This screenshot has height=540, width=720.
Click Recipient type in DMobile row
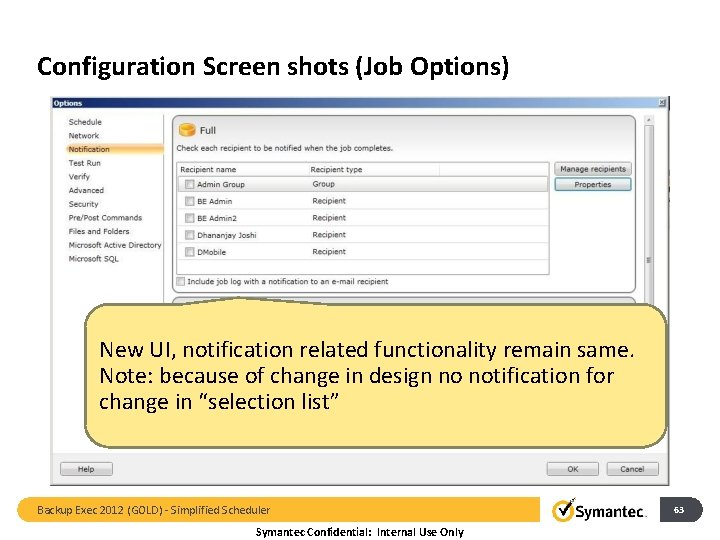tap(329, 252)
